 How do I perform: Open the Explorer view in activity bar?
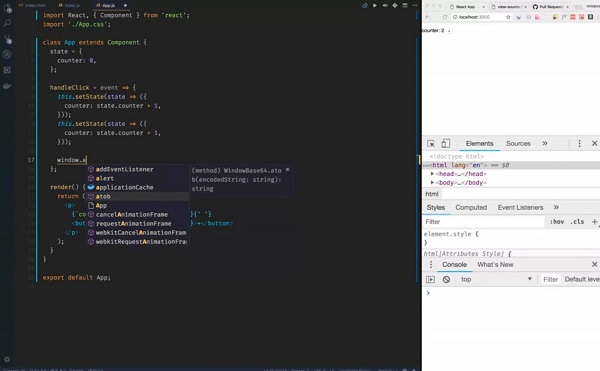pyautogui.click(x=7, y=8)
